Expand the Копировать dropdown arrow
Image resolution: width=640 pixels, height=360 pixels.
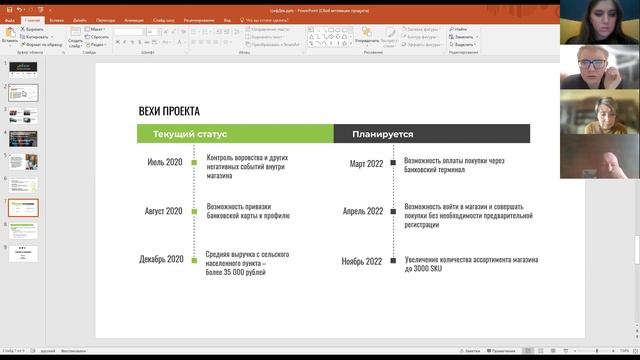(52, 37)
